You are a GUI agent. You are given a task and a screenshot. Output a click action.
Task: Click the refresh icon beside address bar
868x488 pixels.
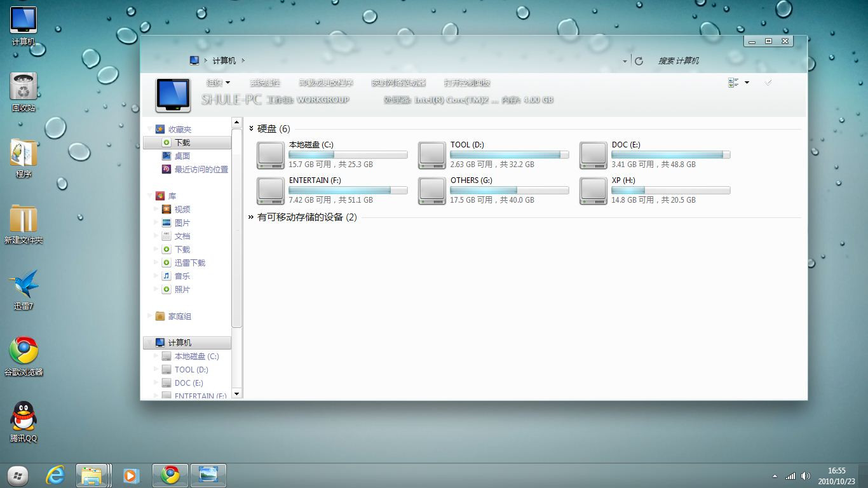point(639,61)
